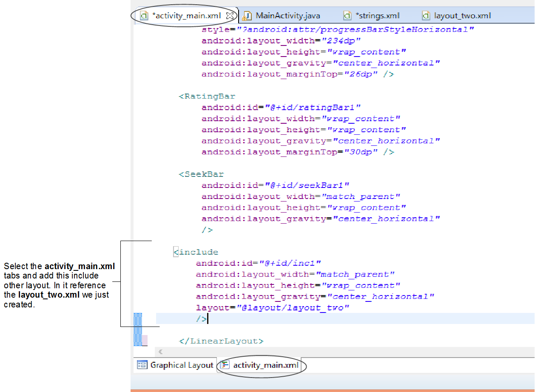Switch to the Graphical Layout view tab
The height and width of the screenshot is (392, 535).
[182, 365]
